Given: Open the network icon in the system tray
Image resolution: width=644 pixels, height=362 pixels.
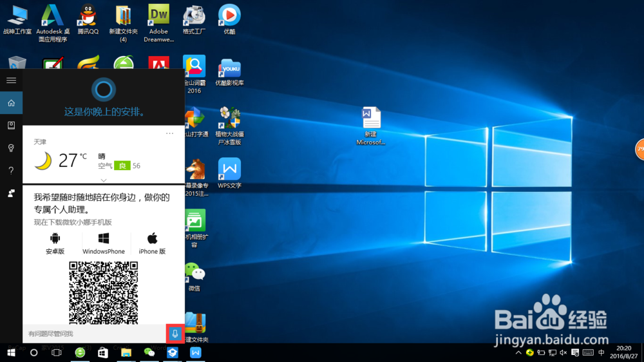Looking at the screenshot, I should 553,352.
